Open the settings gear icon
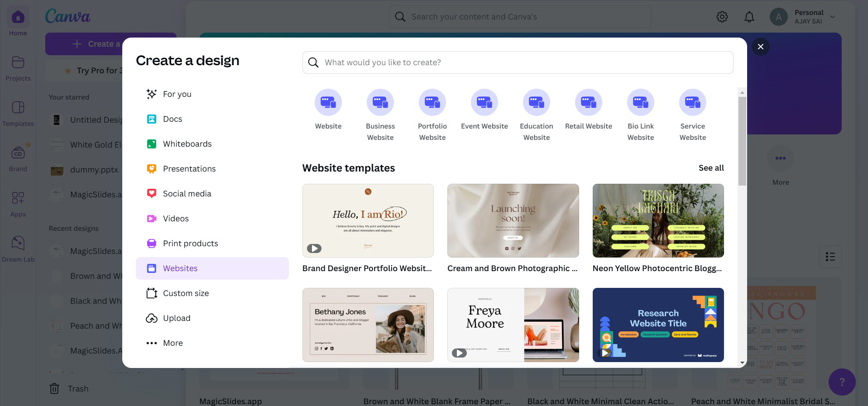Viewport: 868px width, 406px height. pyautogui.click(x=722, y=17)
